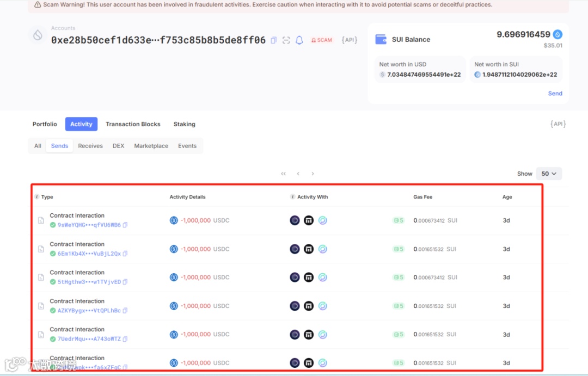Copy the 5tHgthw3 transaction hash

pos(125,282)
